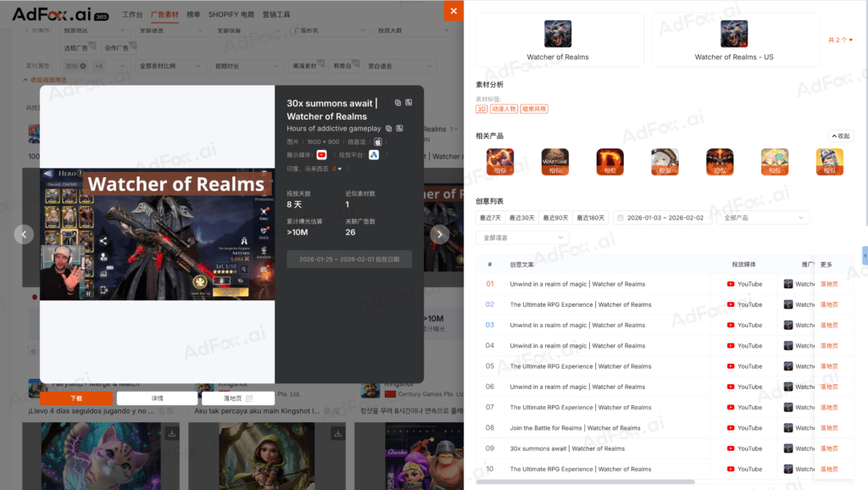Open the 全部产品 product dropdown

(x=762, y=218)
